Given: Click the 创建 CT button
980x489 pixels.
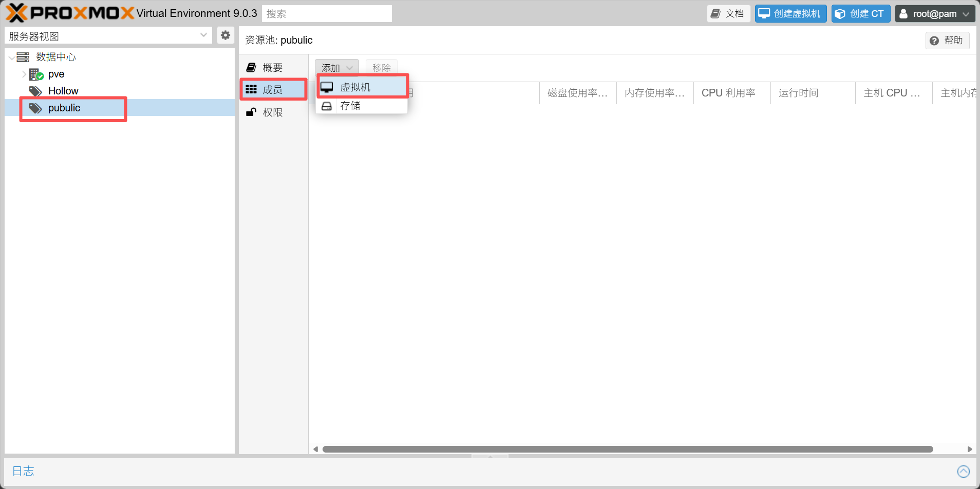Looking at the screenshot, I should [x=860, y=14].
